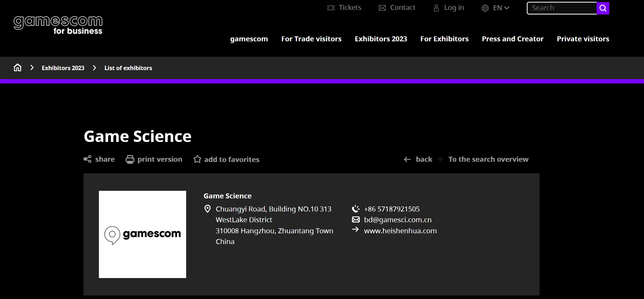Click the Tickets link text
The height and width of the screenshot is (299, 644).
(350, 8)
